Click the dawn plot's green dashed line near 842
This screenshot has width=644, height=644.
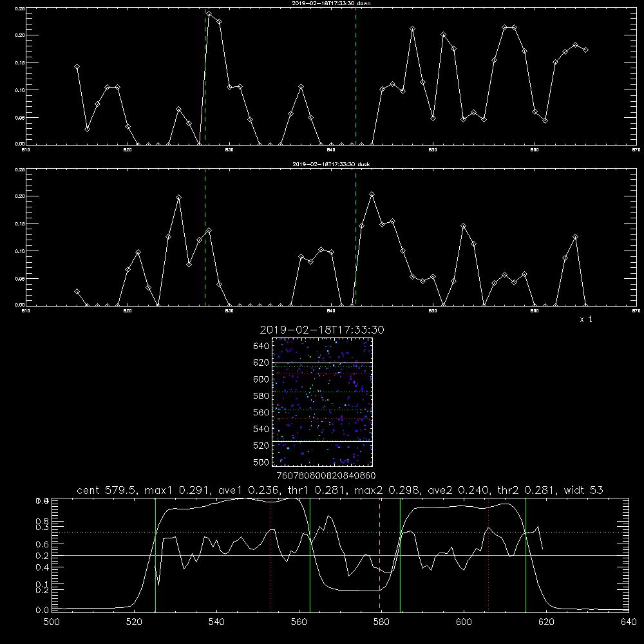(x=355, y=76)
